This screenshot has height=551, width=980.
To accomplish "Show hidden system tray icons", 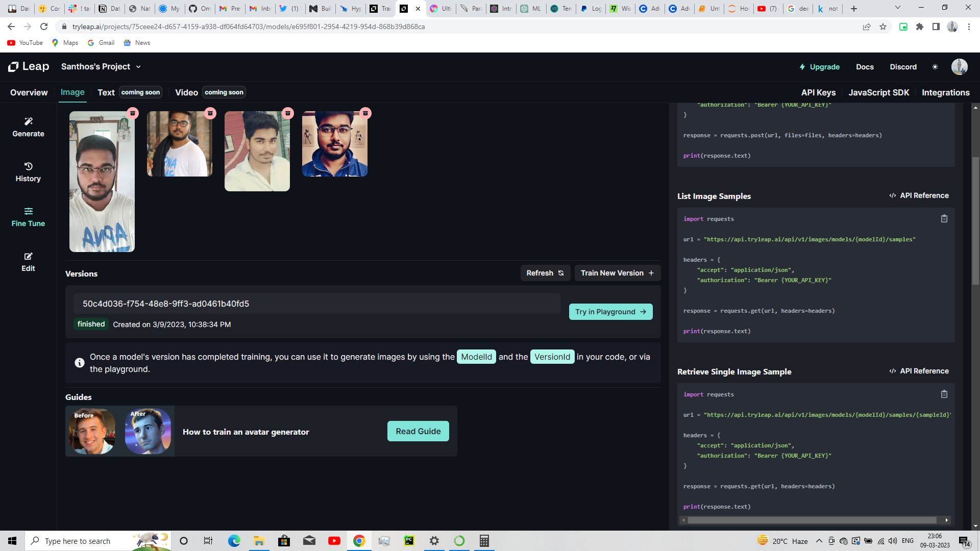I will (819, 541).
